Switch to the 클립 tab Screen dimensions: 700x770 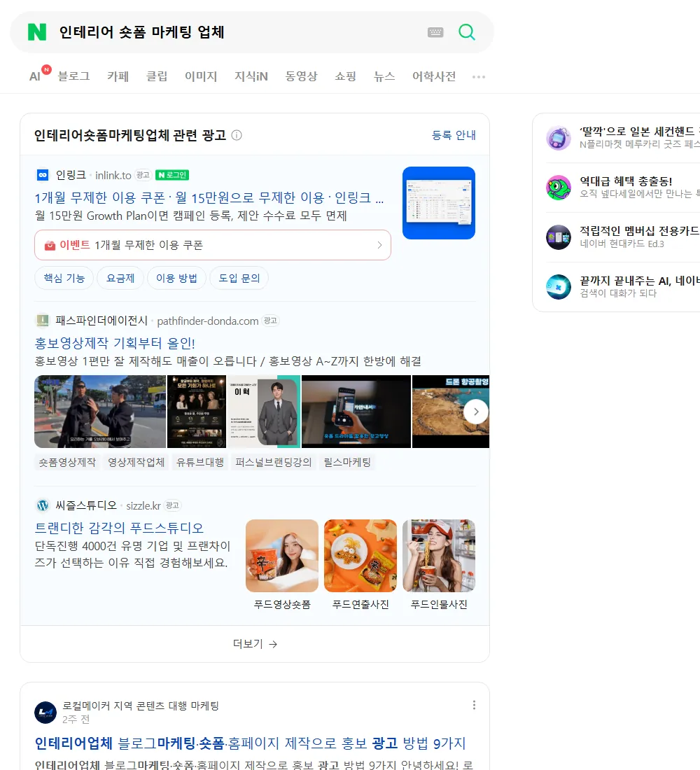157,76
